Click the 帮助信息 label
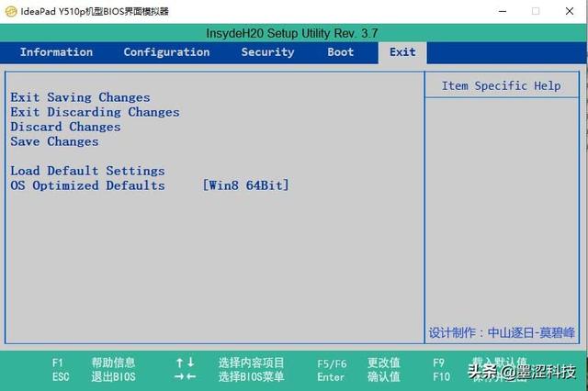 (113, 363)
